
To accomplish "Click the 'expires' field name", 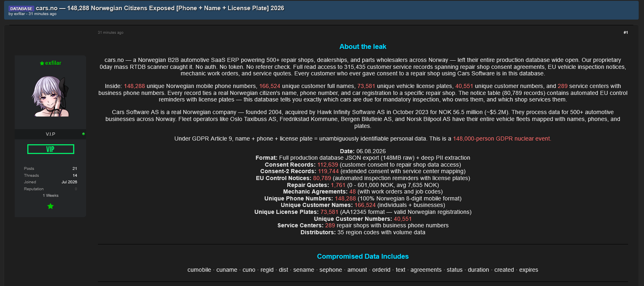I will [x=529, y=270].
